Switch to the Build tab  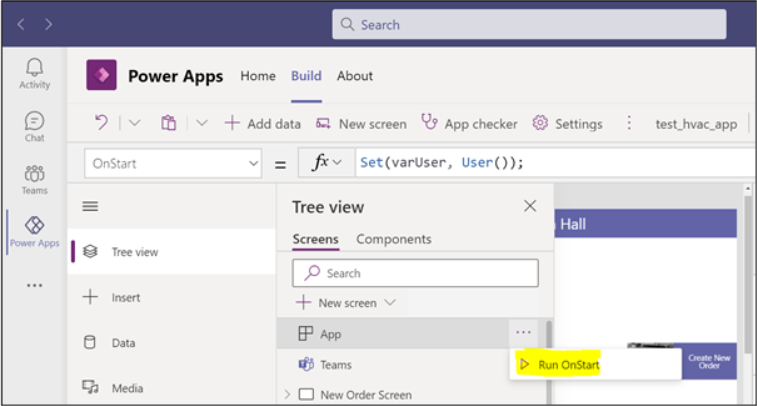click(x=306, y=76)
